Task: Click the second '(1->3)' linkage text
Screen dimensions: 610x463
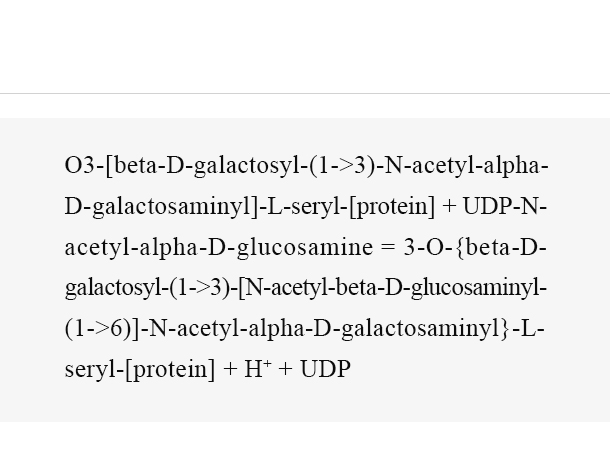Action: [x=200, y=288]
